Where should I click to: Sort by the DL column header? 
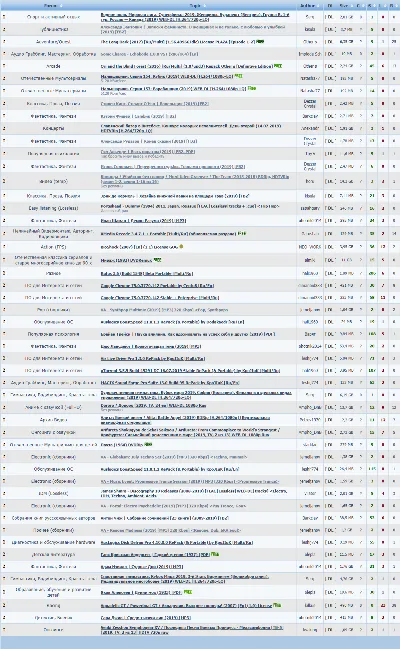pos(330,6)
